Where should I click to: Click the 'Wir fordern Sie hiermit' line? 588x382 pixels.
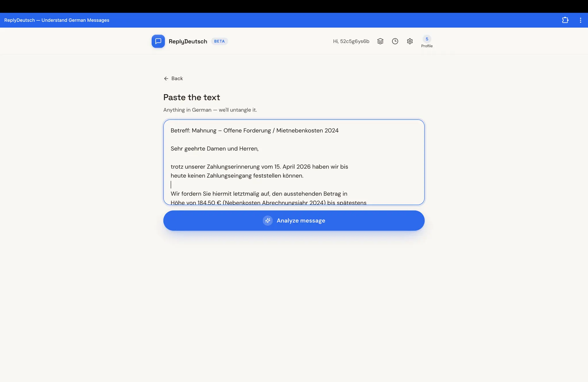(x=259, y=194)
